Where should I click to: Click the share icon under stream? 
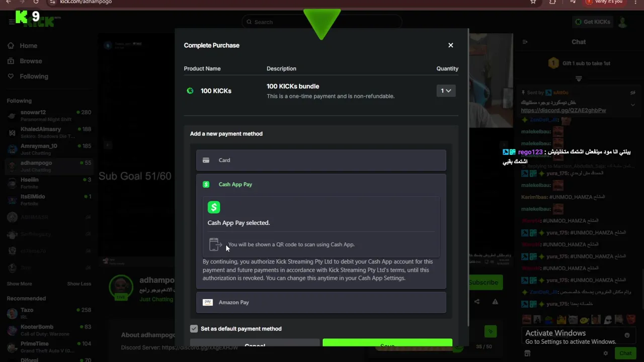pos(477,302)
